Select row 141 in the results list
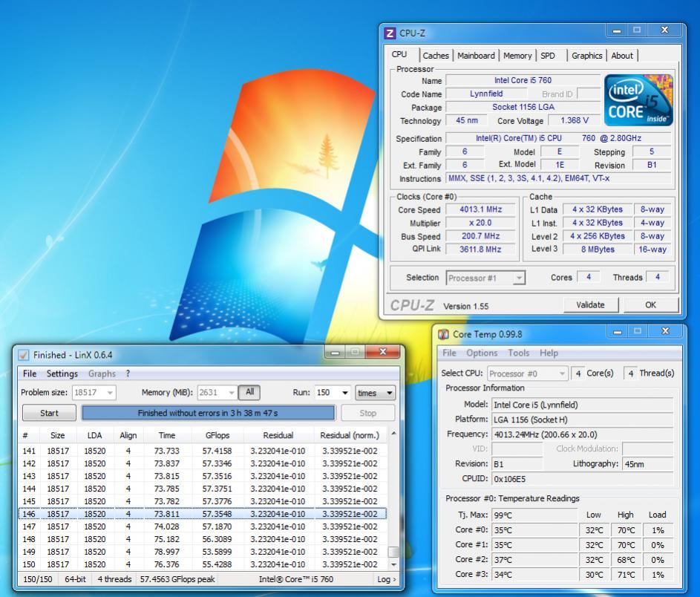The height and width of the screenshot is (597, 700). pos(203,451)
